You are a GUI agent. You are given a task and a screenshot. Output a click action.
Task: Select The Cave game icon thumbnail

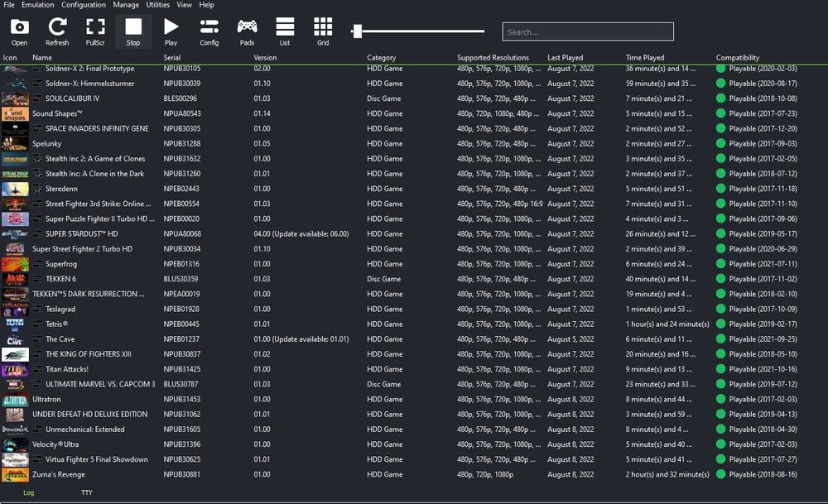click(x=15, y=339)
